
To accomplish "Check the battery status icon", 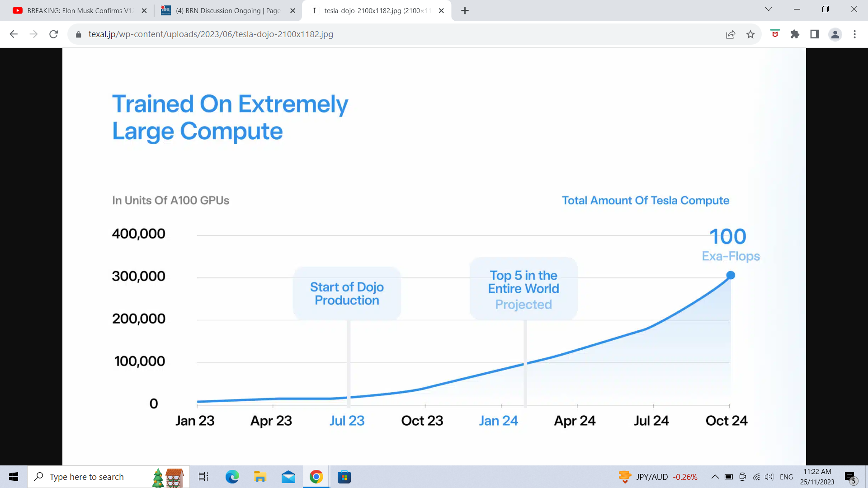I will 729,477.
